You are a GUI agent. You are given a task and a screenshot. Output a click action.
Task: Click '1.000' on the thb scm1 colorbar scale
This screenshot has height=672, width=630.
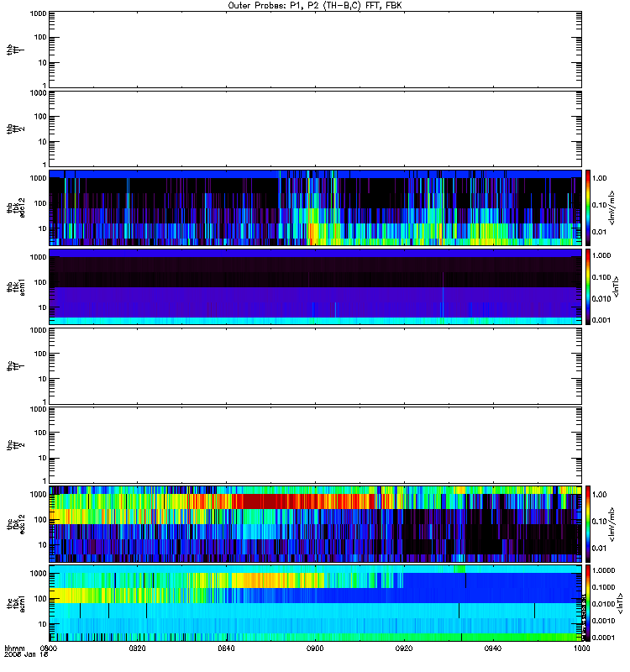[601, 255]
